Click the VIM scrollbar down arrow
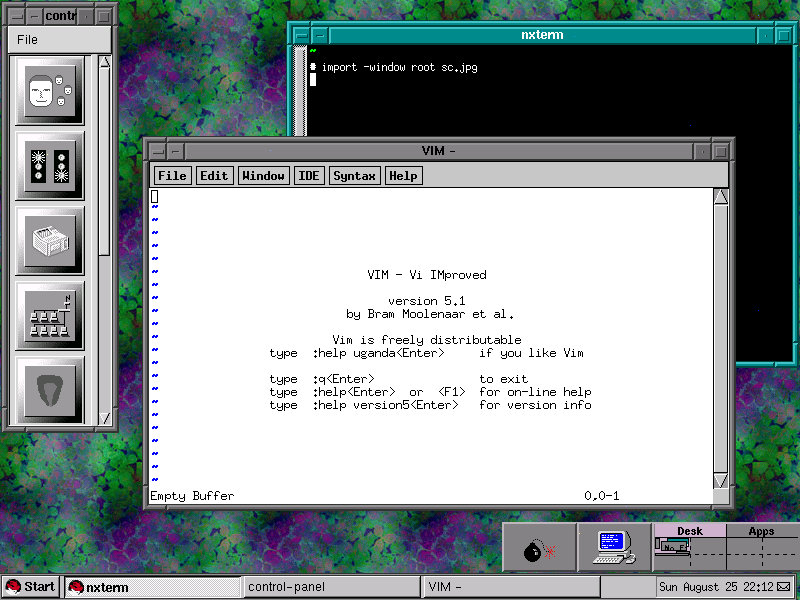Screen dimensions: 800x600 point(720,481)
